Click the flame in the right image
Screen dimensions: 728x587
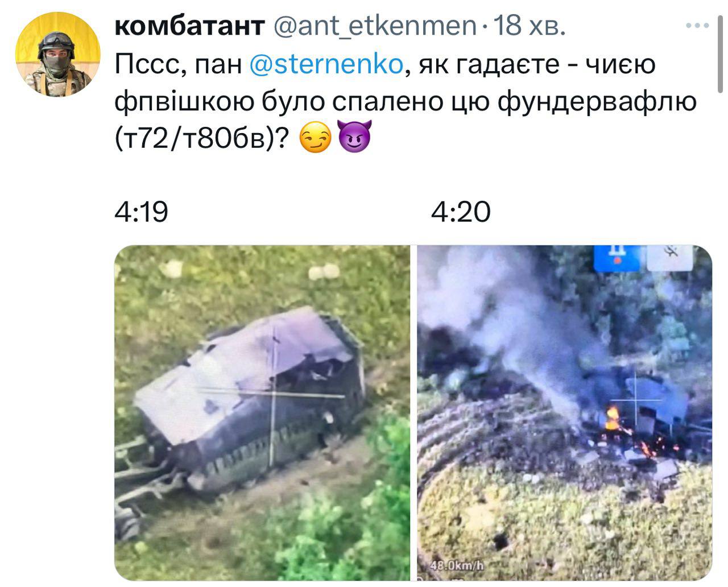coord(613,418)
